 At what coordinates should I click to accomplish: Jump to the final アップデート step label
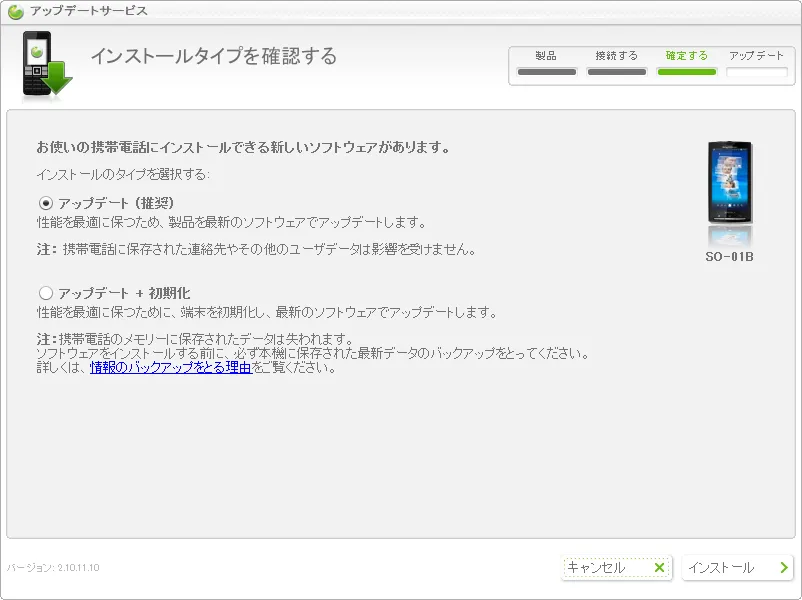756,56
